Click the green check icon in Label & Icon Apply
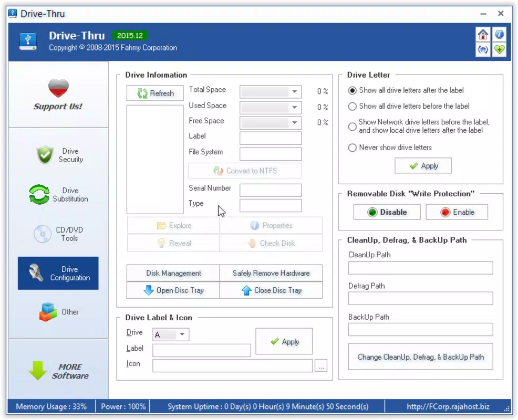 [x=275, y=341]
